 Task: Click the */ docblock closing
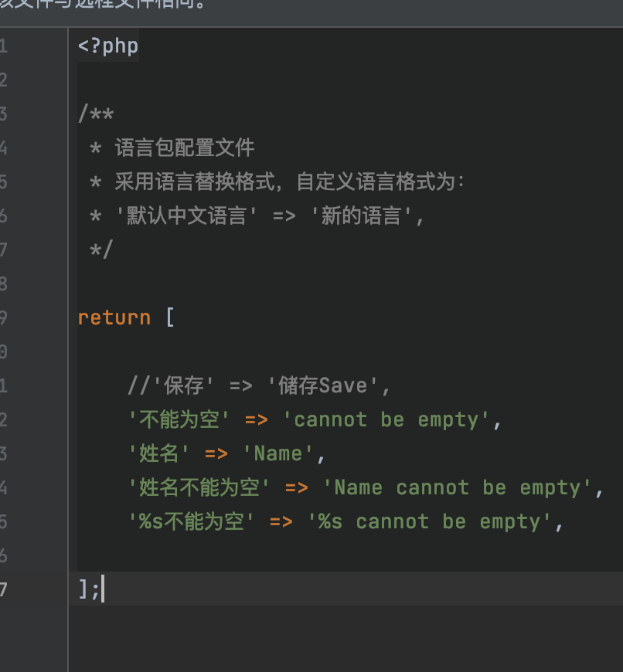(x=101, y=249)
